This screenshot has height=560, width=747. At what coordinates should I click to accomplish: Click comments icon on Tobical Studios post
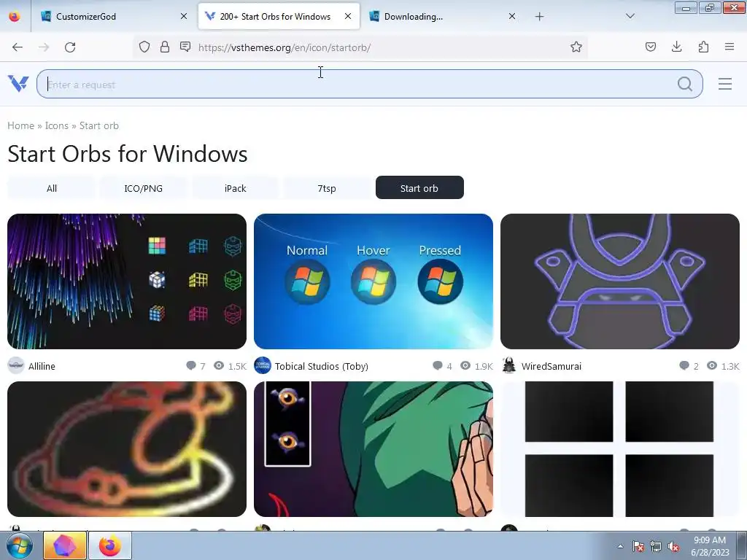[x=438, y=366]
